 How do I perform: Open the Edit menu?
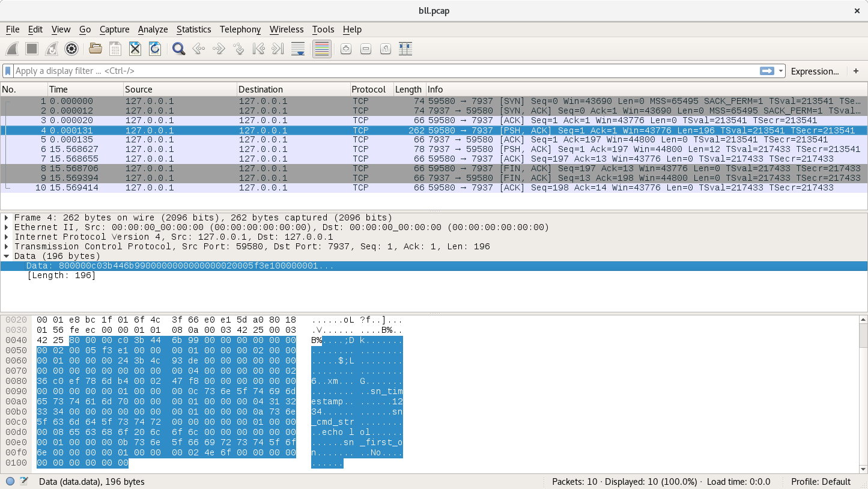(35, 29)
